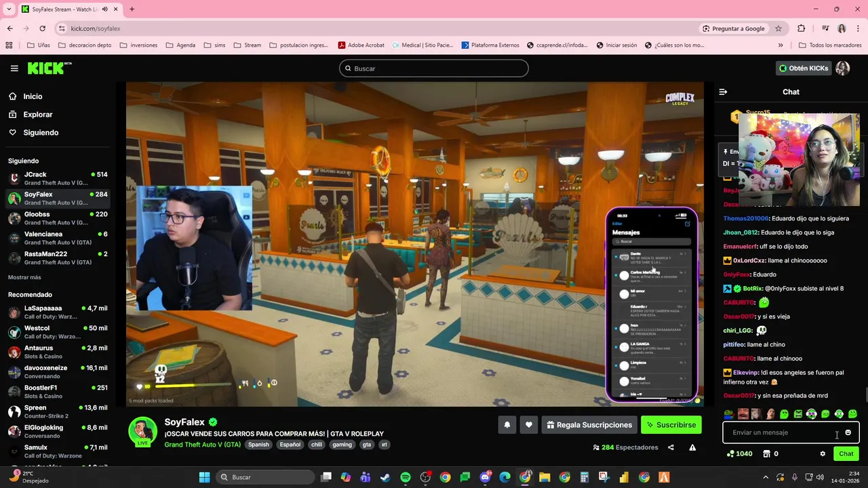Image resolution: width=868 pixels, height=488 pixels.
Task: Open a new Chrome tab
Action: 132,9
